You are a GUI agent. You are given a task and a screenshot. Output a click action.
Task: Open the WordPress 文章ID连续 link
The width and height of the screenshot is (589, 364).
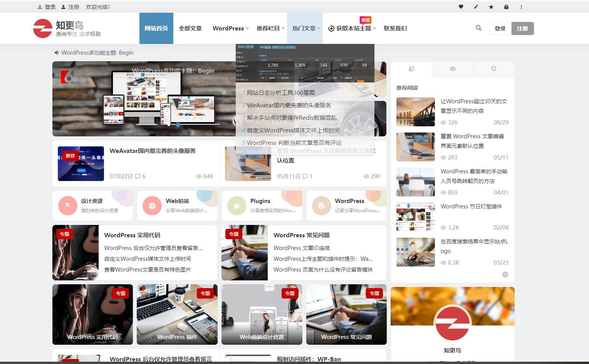tap(302, 248)
